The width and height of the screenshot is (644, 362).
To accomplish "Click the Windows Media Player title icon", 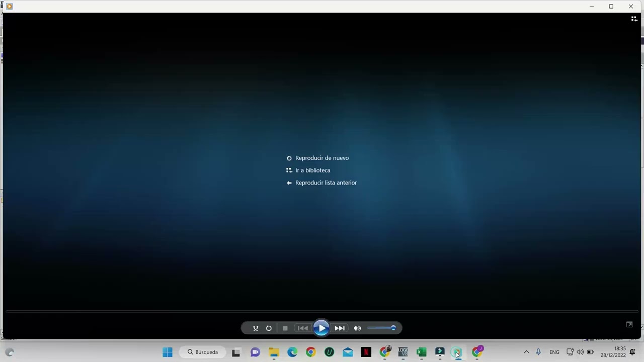I will (9, 7).
